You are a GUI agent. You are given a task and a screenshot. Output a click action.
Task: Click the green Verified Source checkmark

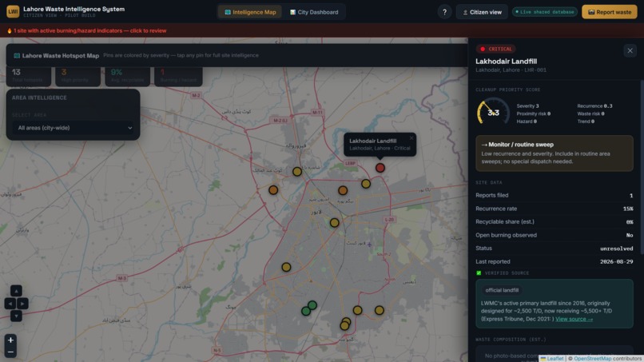click(x=479, y=272)
